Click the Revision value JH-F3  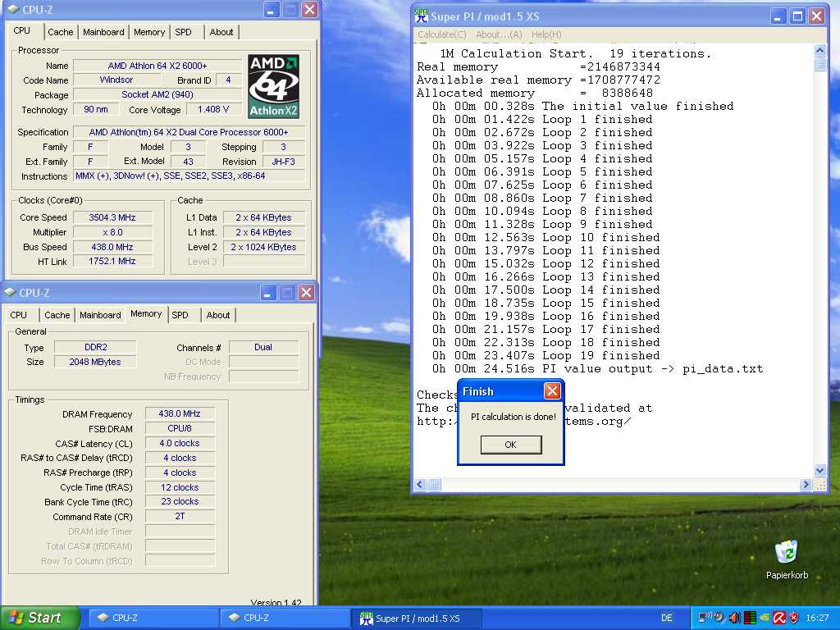[x=283, y=162]
